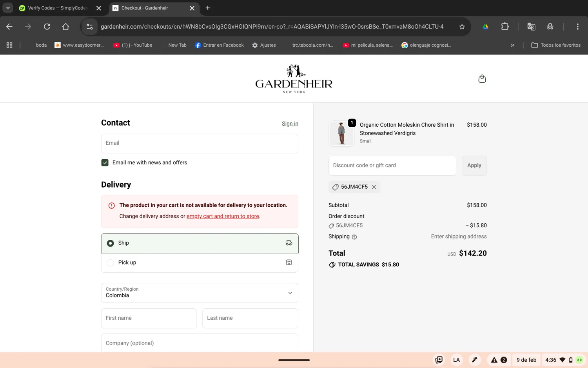Click the Organic Cotton Moleskin Chore Shirt title

[x=407, y=129]
